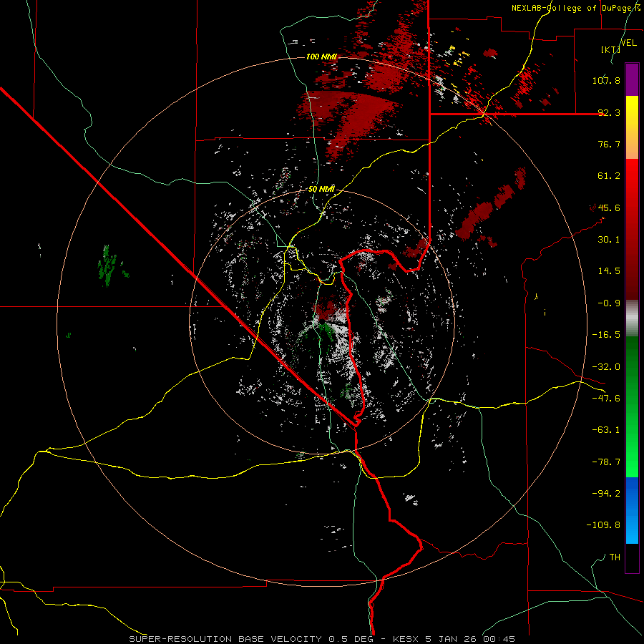Image resolution: width=644 pixels, height=644 pixels.
Task: Select the -94.2 legend value
Action: (606, 493)
